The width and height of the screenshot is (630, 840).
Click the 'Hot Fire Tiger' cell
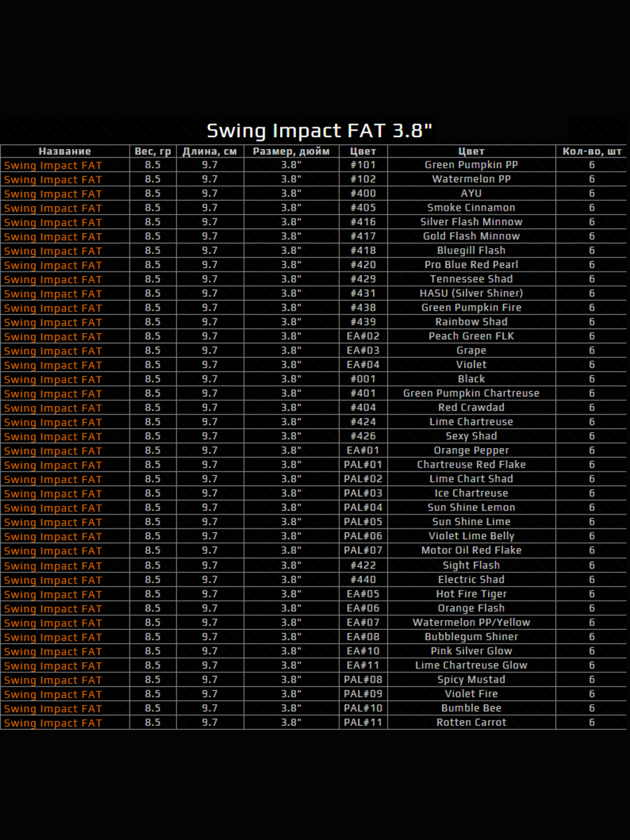tap(472, 594)
